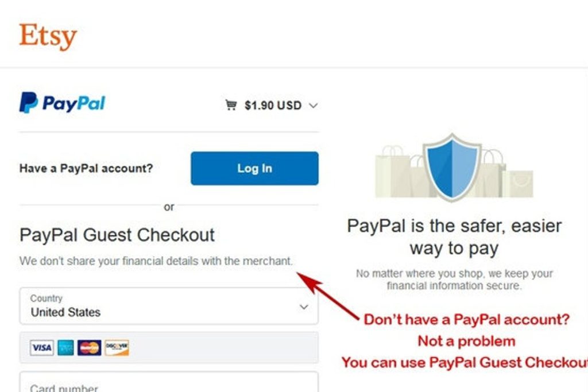Screen dimensions: 588x392
Task: Click the blue shield illustration
Action: [x=452, y=166]
